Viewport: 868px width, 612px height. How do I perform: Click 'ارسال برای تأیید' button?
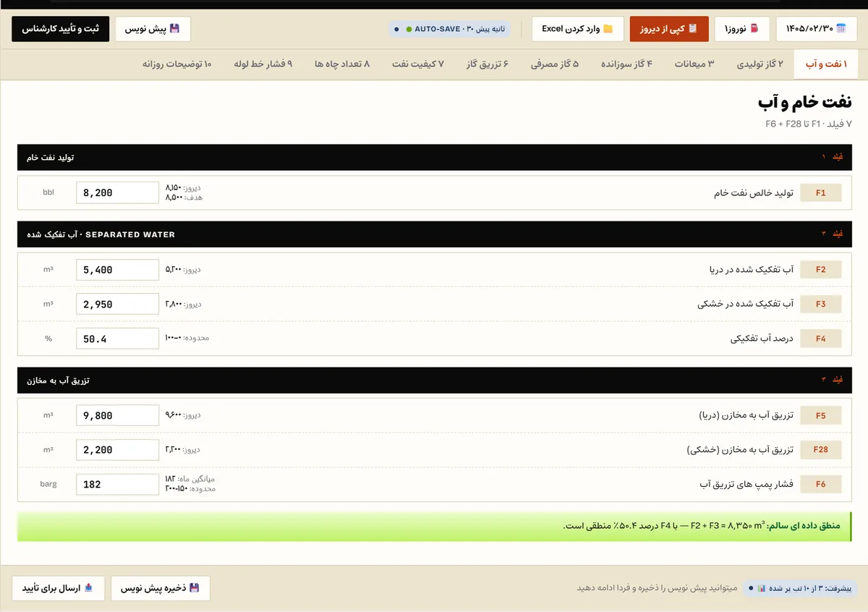tap(58, 588)
